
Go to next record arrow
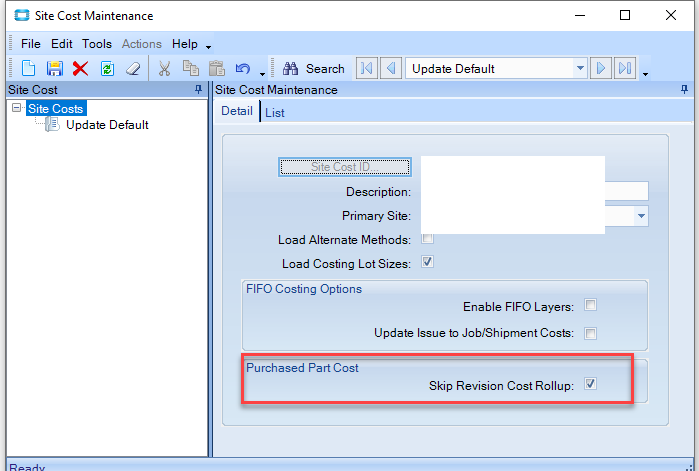pos(600,68)
